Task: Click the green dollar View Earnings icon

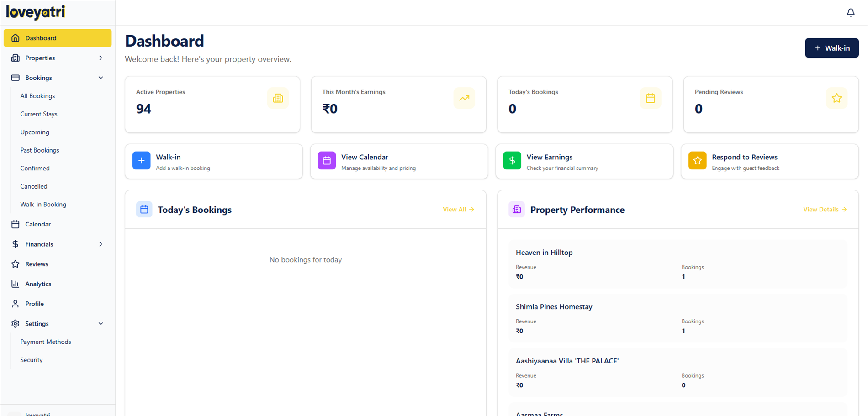Action: click(512, 161)
